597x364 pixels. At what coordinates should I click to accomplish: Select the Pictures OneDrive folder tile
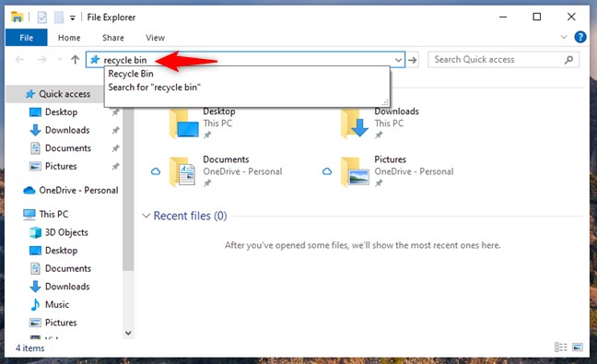pos(397,171)
